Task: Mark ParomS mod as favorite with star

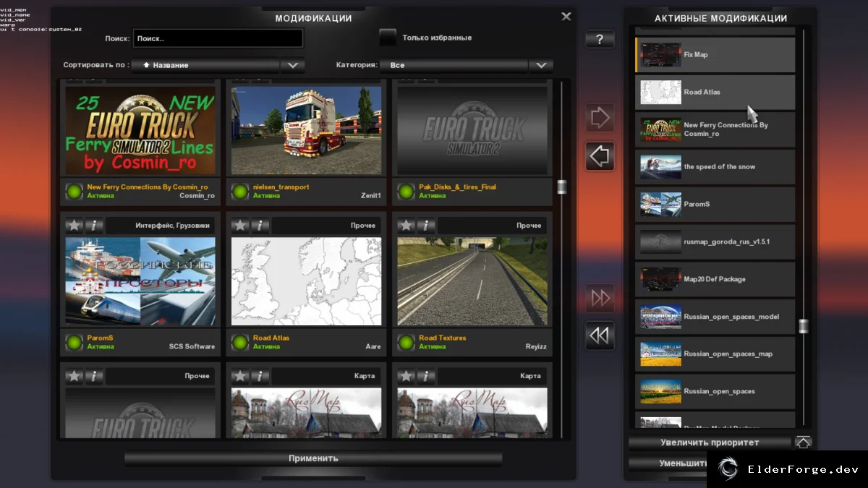Action: click(75, 226)
